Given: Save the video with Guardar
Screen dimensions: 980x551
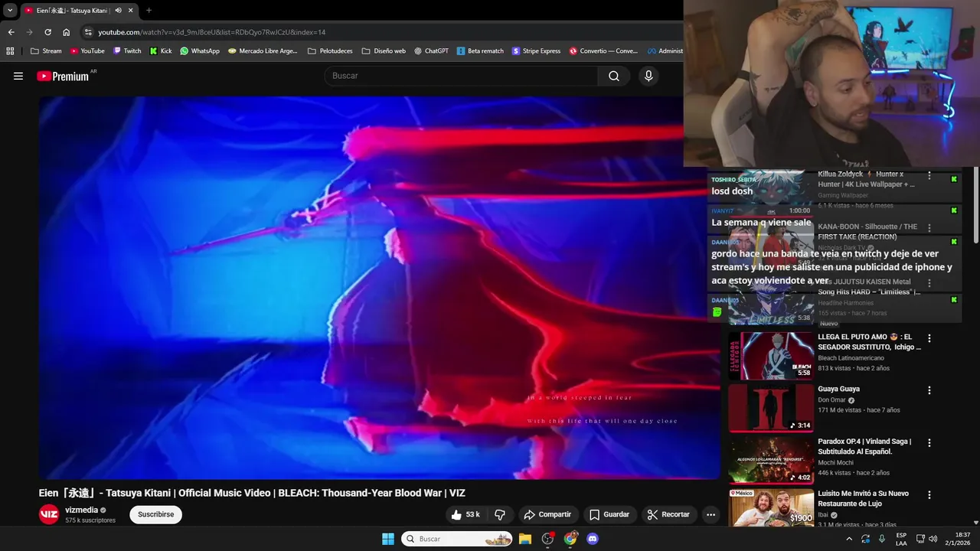Looking at the screenshot, I should click(x=609, y=514).
